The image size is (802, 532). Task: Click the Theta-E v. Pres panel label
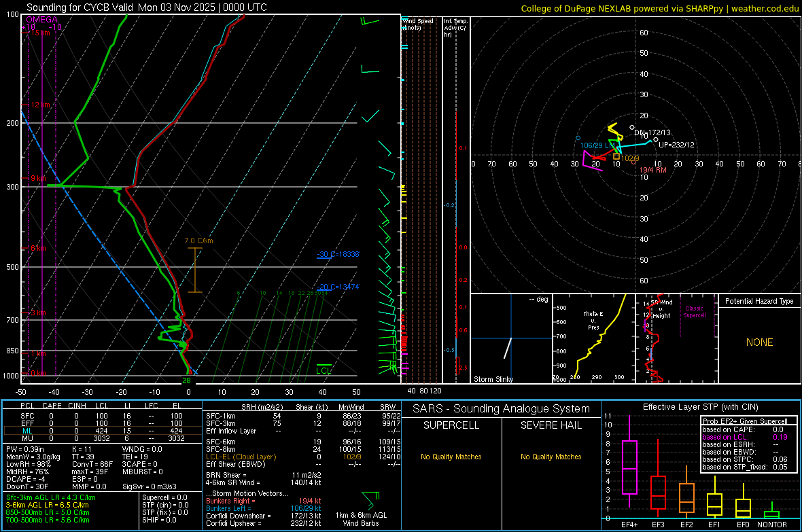[593, 321]
